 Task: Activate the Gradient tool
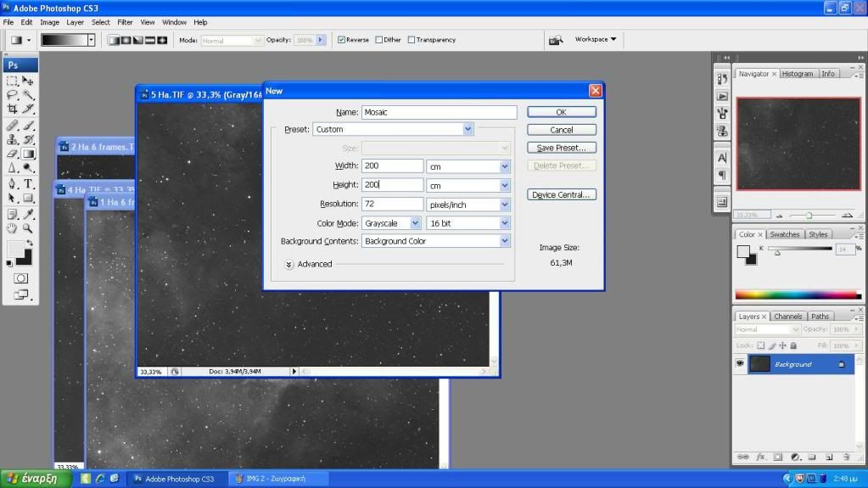[x=28, y=154]
